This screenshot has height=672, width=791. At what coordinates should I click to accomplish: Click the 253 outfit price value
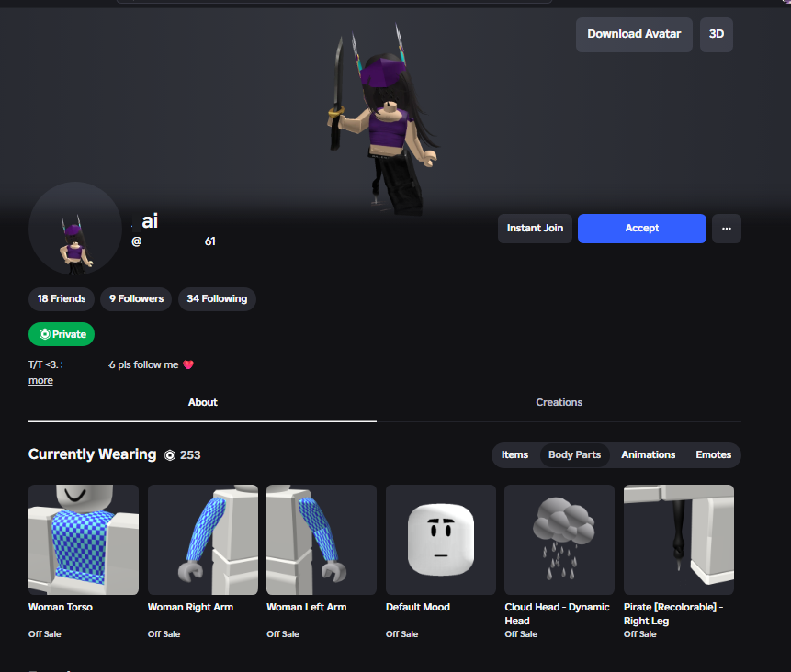click(190, 455)
